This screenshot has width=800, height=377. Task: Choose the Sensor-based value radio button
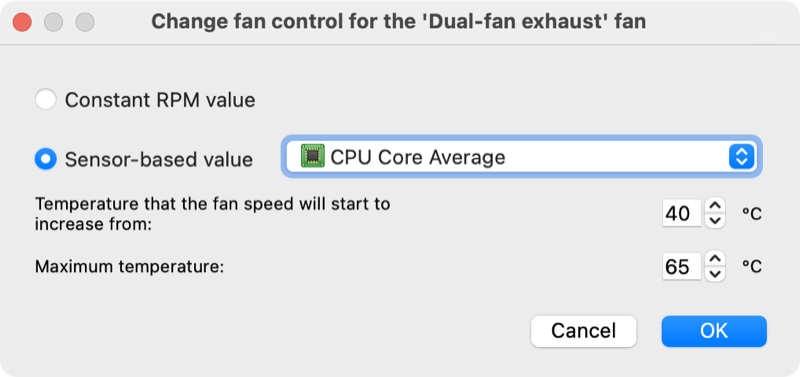click(45, 160)
